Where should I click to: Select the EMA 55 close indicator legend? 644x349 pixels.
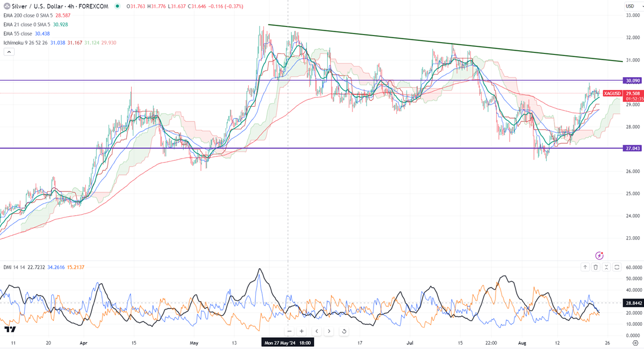(x=18, y=33)
